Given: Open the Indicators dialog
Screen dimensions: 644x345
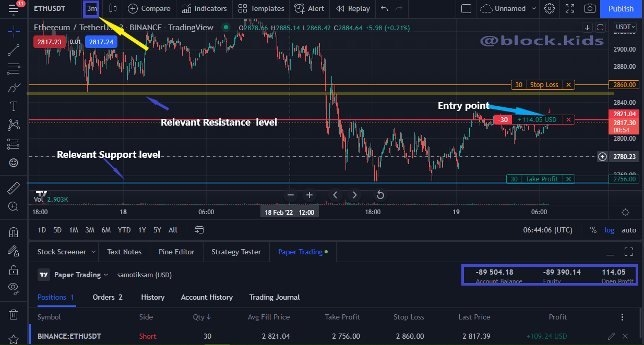Looking at the screenshot, I should (x=205, y=8).
